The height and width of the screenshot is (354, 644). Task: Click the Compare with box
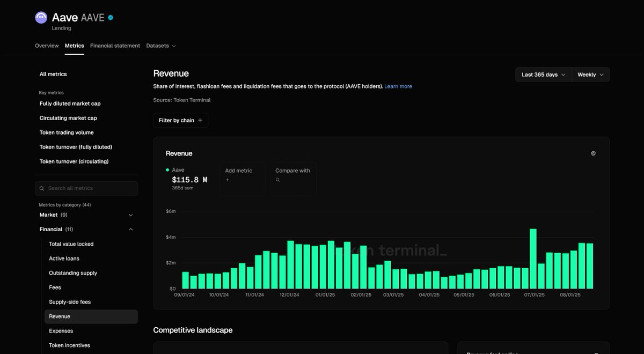[293, 179]
